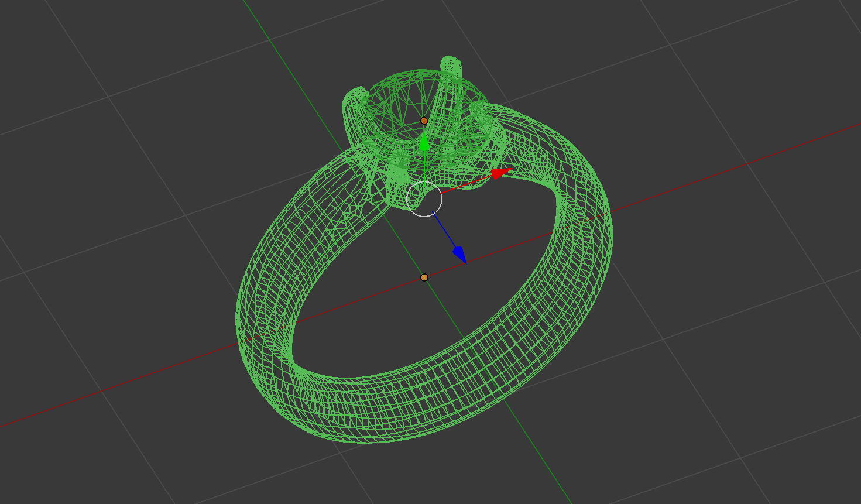Screen dimensions: 861x504
Task: Click the green Y-axis gizmo arrow
Action: [424, 143]
